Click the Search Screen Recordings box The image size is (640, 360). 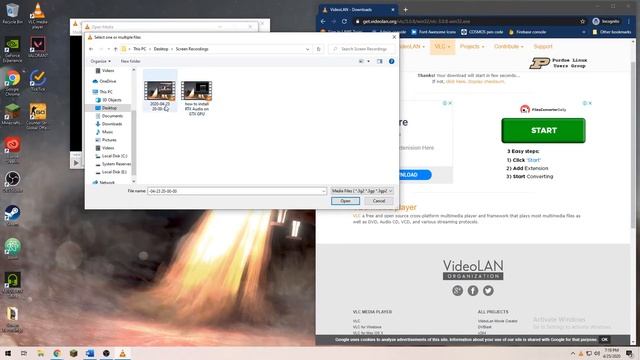[x=362, y=49]
